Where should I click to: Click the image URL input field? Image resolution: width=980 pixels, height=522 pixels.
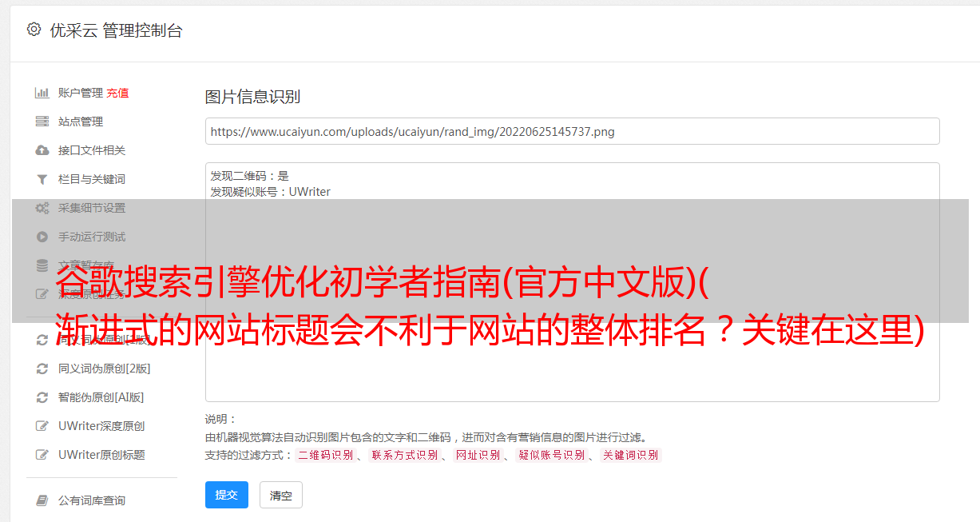[572, 131]
